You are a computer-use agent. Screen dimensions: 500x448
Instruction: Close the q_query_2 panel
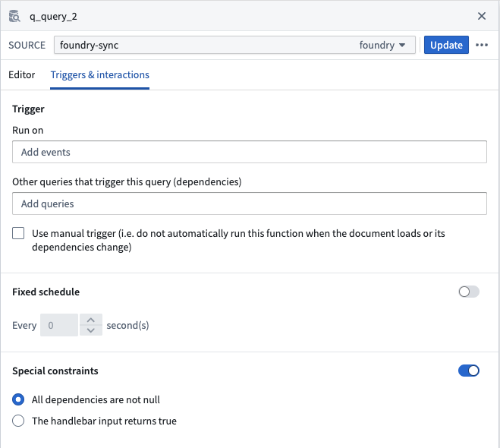[x=482, y=16]
